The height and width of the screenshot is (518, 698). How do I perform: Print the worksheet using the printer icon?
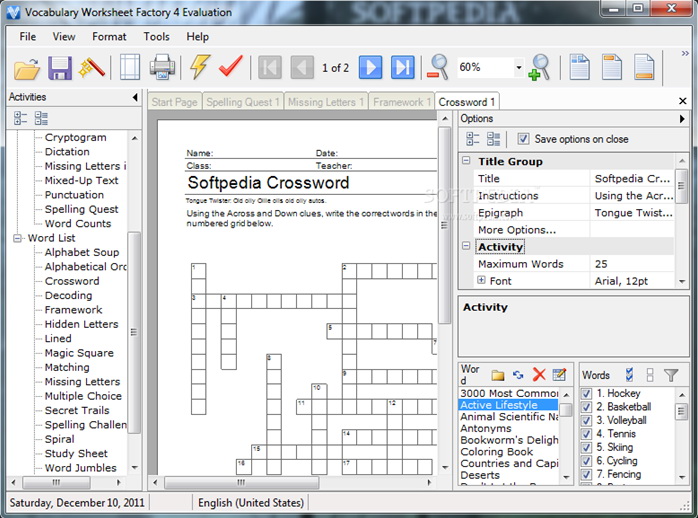pos(162,67)
